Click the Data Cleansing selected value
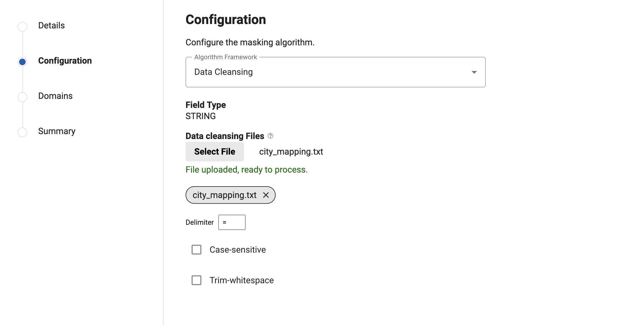Viewport: 644px width, 325px height. coord(223,72)
